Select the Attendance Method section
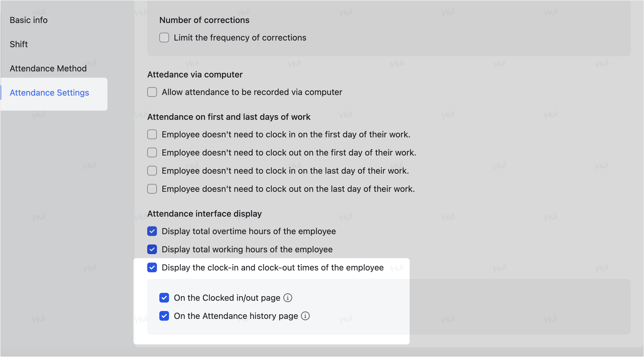This screenshot has width=644, height=357. point(48,68)
